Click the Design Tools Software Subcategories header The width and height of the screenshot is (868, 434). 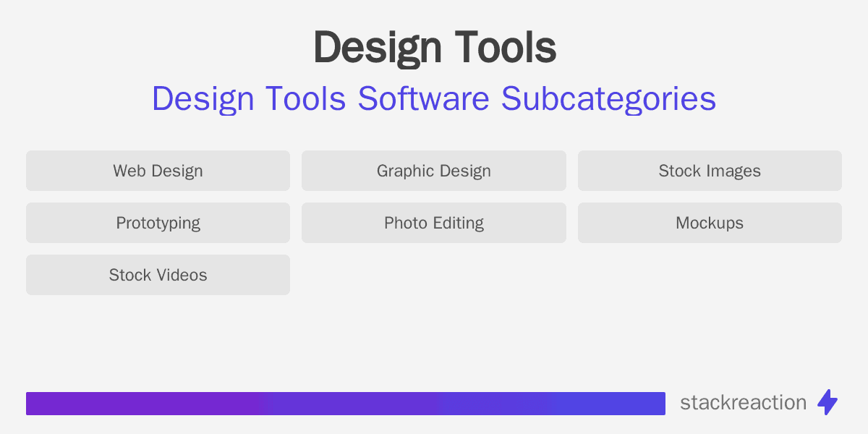[x=434, y=99]
